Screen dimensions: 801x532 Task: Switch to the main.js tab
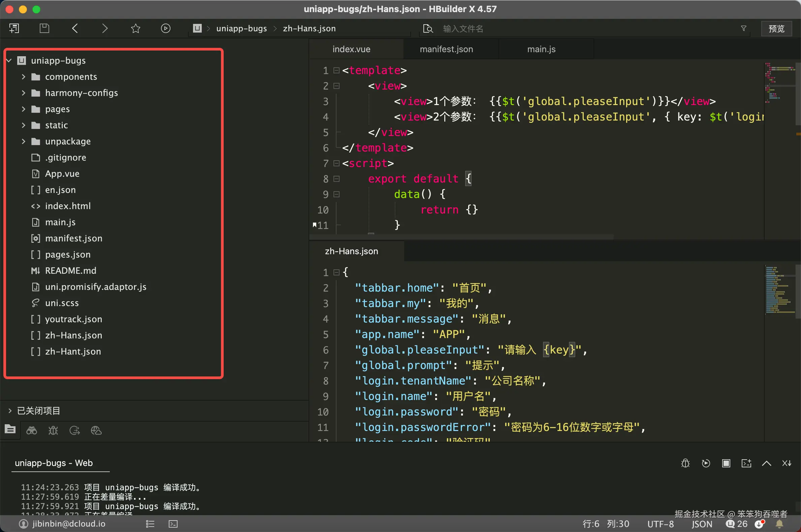point(541,49)
